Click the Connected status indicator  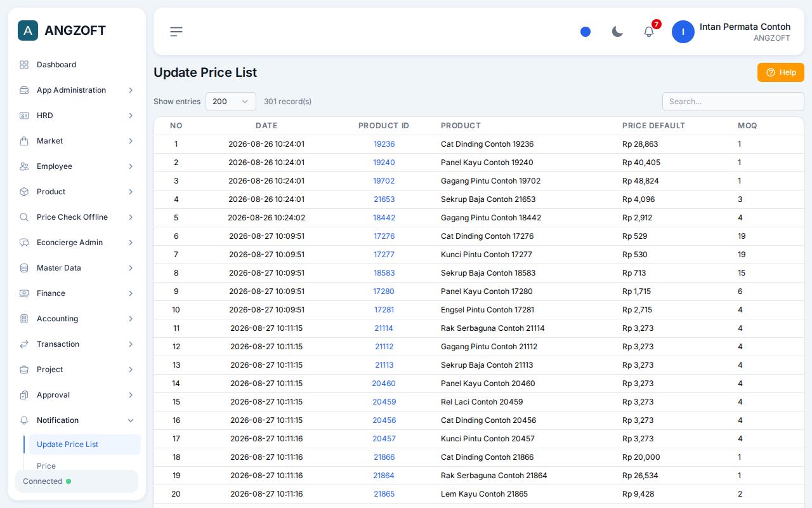[77, 481]
